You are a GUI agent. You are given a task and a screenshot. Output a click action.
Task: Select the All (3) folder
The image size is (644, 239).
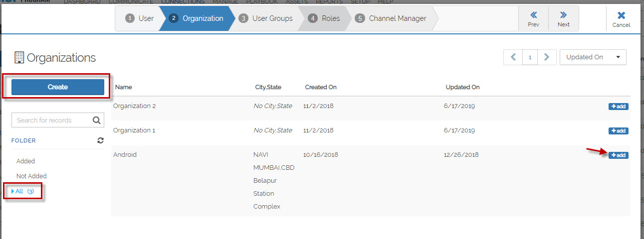[22, 191]
